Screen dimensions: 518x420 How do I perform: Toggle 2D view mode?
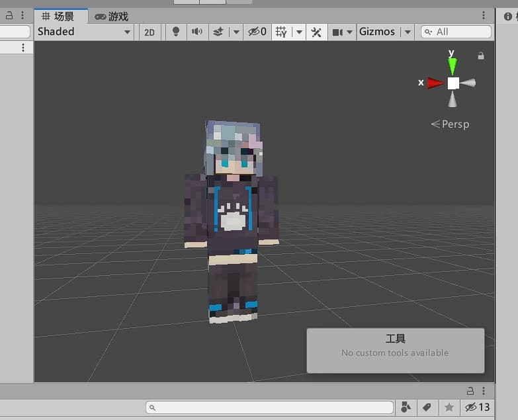point(150,32)
